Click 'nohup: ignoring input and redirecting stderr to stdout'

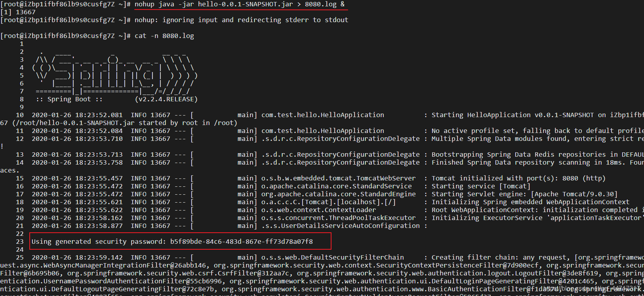coord(242,20)
